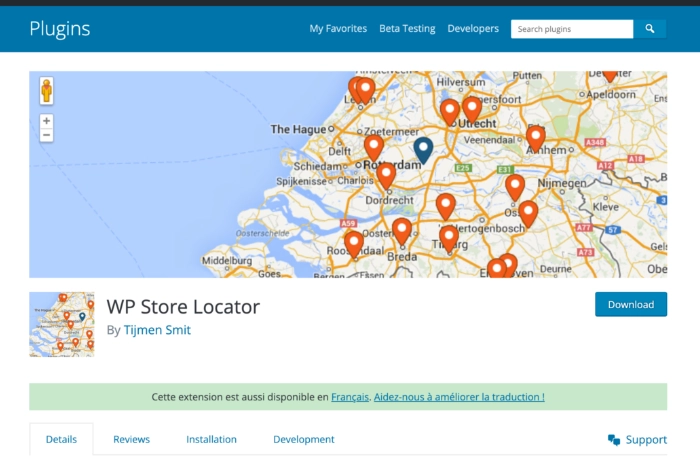
Task: Select the blue map marker near Rotterdam
Action: (423, 150)
